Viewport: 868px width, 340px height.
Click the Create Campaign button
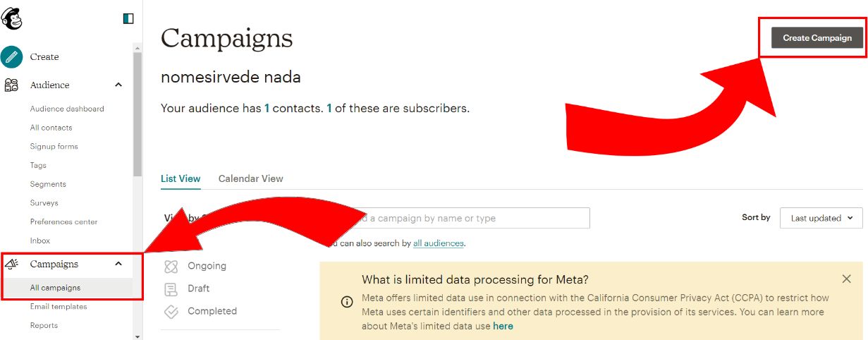817,38
